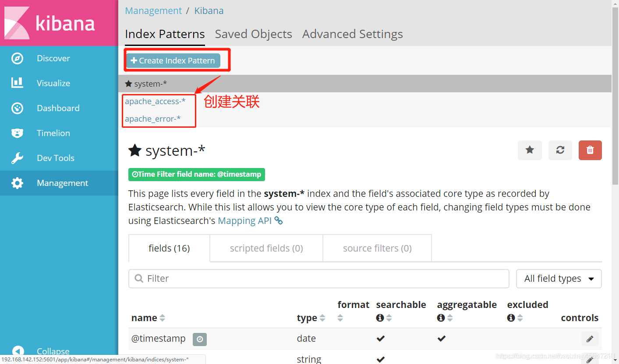
Task: Open All field types dropdown
Action: click(x=559, y=279)
